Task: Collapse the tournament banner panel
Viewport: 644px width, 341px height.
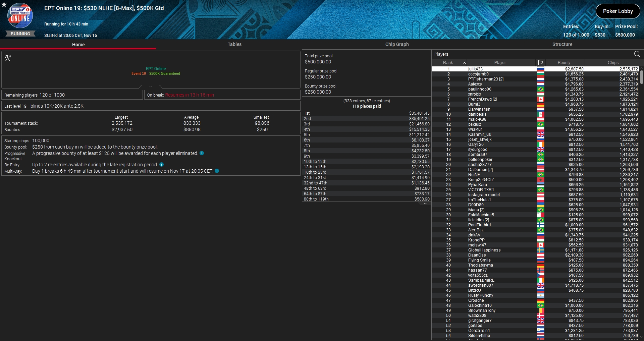Action: pos(151,87)
